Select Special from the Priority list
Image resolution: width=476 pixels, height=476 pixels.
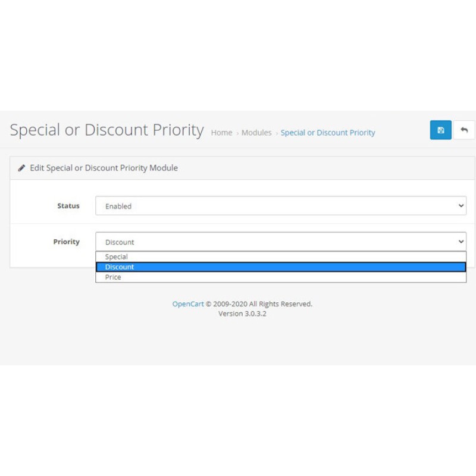117,257
